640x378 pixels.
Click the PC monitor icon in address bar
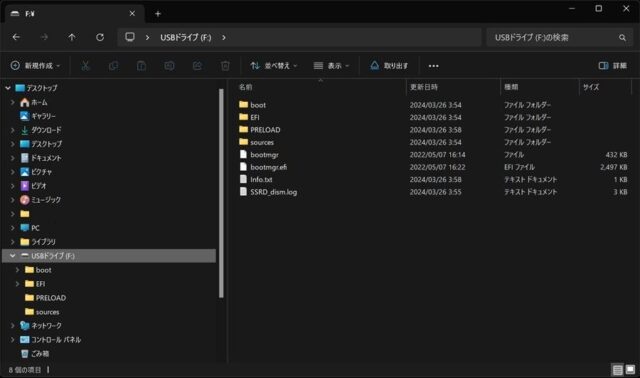[130, 37]
